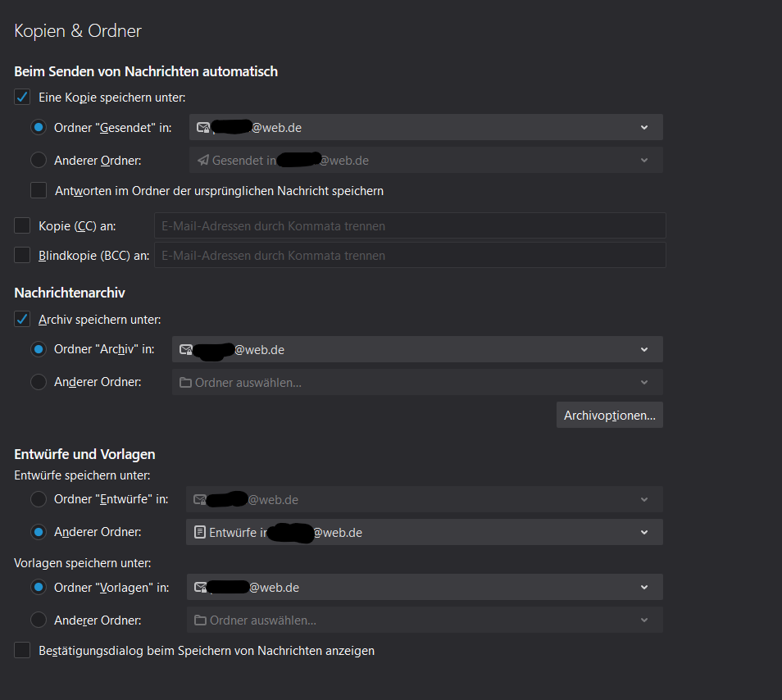
Task: Tick the "Blindkopie (BCC) an" checkbox
Action: (x=22, y=255)
